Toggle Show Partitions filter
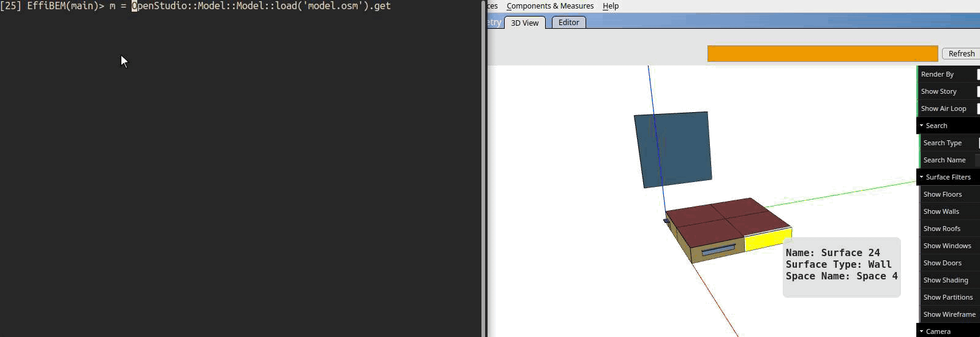The height and width of the screenshot is (337, 980). coord(949,297)
